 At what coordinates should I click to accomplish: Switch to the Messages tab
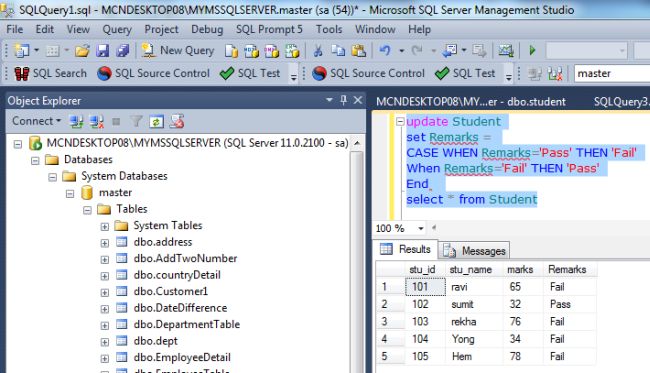tap(475, 251)
